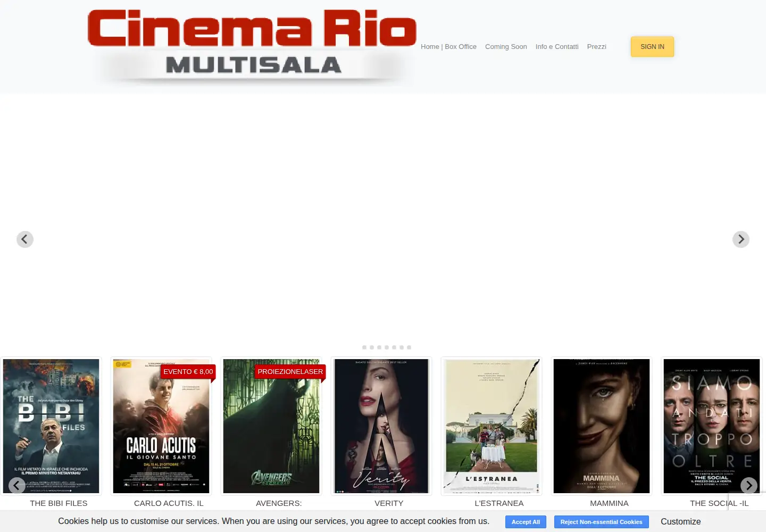Open the Prezzi menu item
This screenshot has width=766, height=532.
tap(596, 47)
